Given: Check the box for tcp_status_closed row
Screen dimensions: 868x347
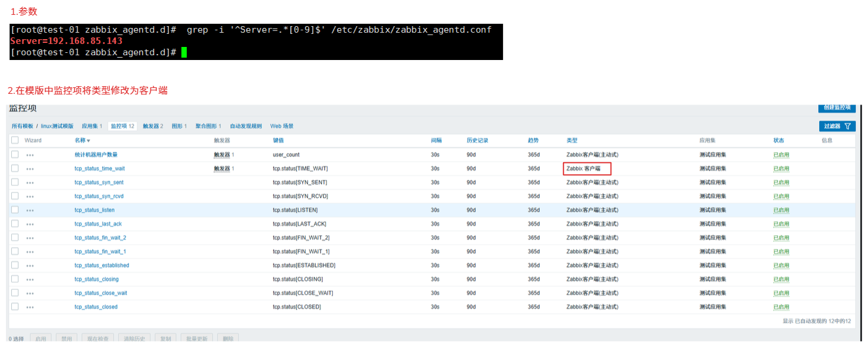Looking at the screenshot, I should point(15,307).
